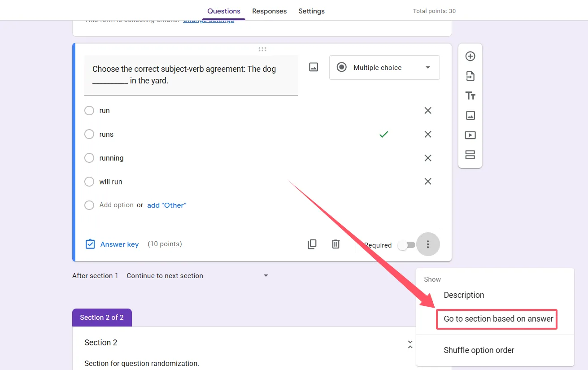Screen dimensions: 588x370
Task: Select the 'will run' radio option
Action: (89, 182)
